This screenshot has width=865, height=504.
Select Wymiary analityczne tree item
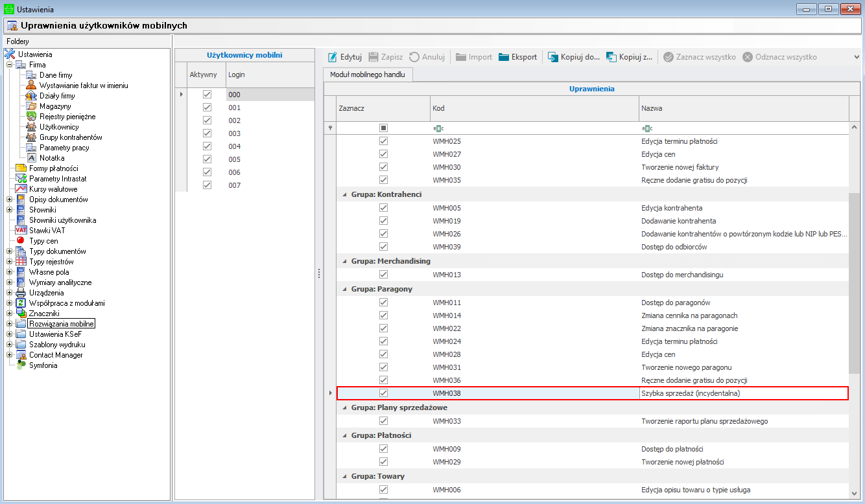(x=60, y=282)
